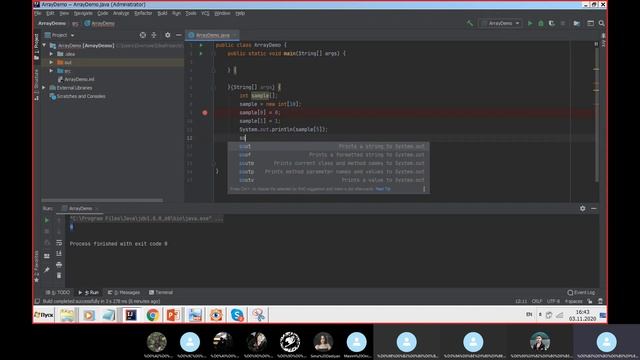Viewport: 640px width, 360px height.
Task: Click the Search Everywhere magnifier icon
Action: point(602,23)
